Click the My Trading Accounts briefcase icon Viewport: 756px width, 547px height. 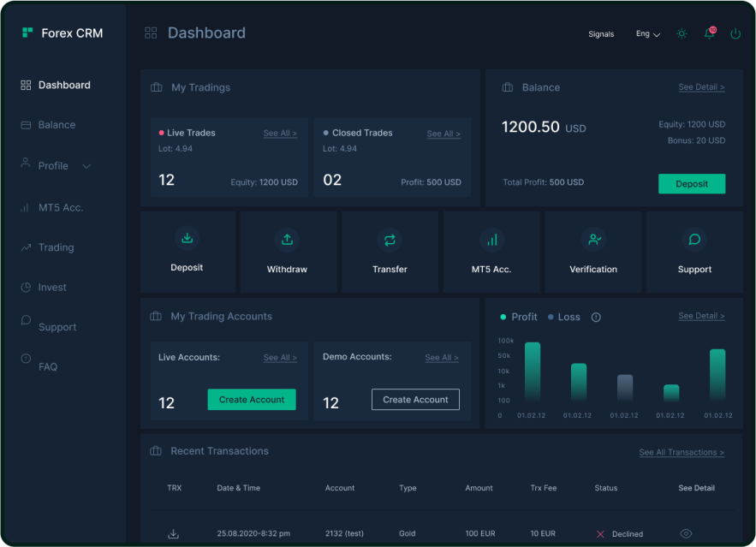(x=156, y=316)
